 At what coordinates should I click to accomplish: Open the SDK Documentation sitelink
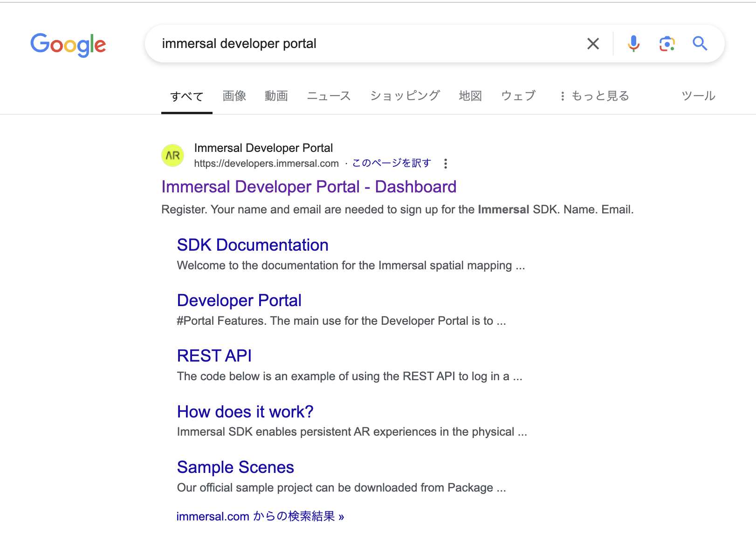click(253, 245)
